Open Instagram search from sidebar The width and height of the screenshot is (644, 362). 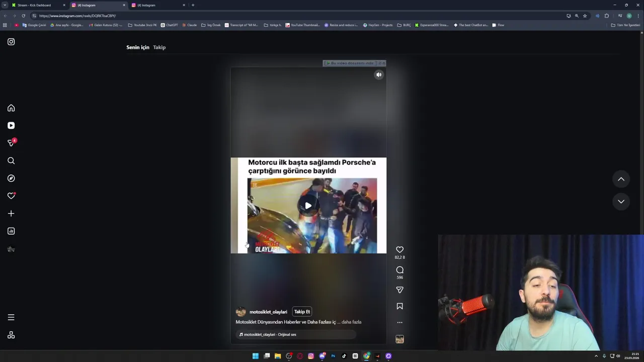pos(11,161)
